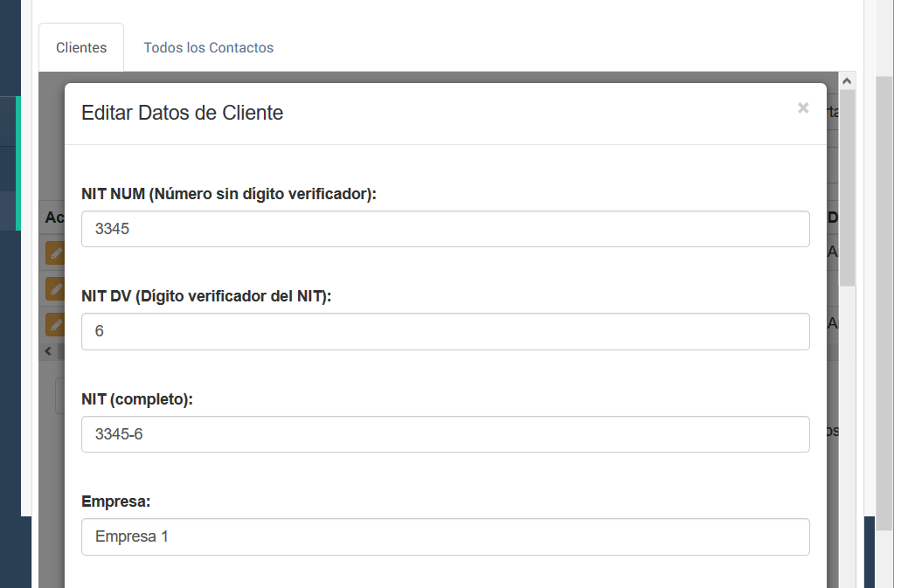901x588 pixels.
Task: Click the Empresa label text
Action: click(x=115, y=502)
